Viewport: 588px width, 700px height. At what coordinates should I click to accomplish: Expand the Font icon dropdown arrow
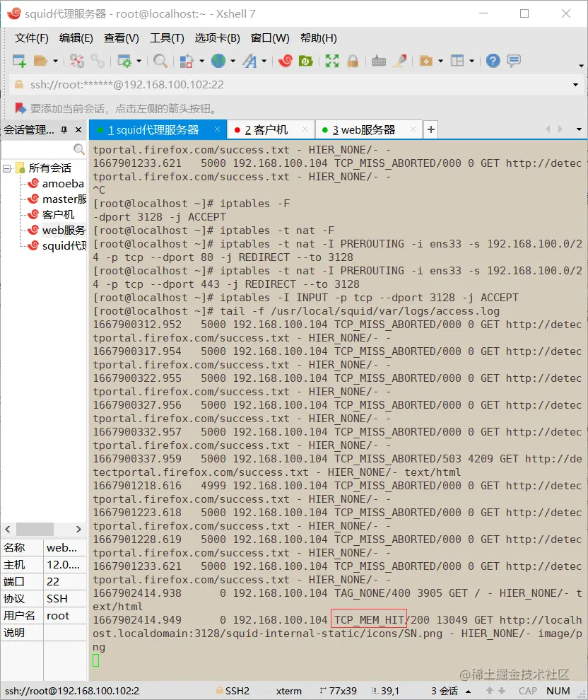pyautogui.click(x=264, y=61)
